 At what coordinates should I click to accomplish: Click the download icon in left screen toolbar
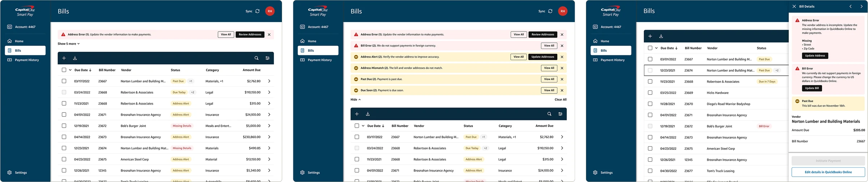(x=75, y=58)
